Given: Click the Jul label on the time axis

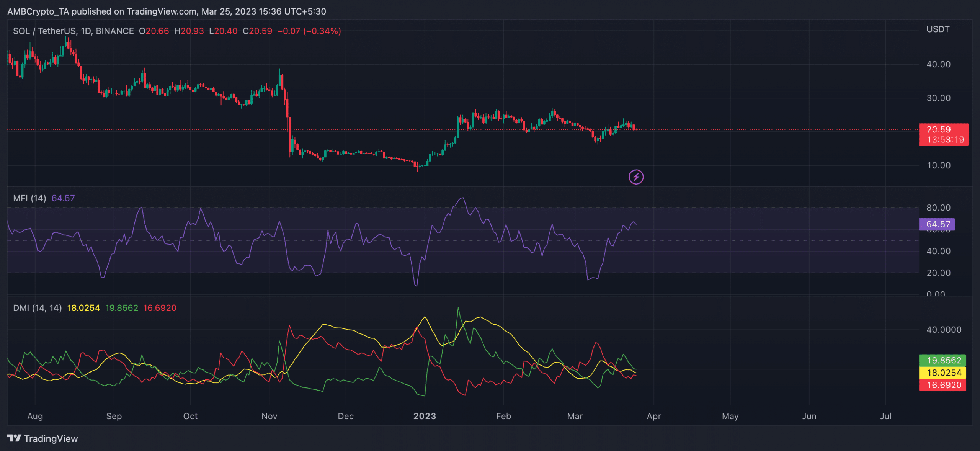Looking at the screenshot, I should tap(885, 416).
